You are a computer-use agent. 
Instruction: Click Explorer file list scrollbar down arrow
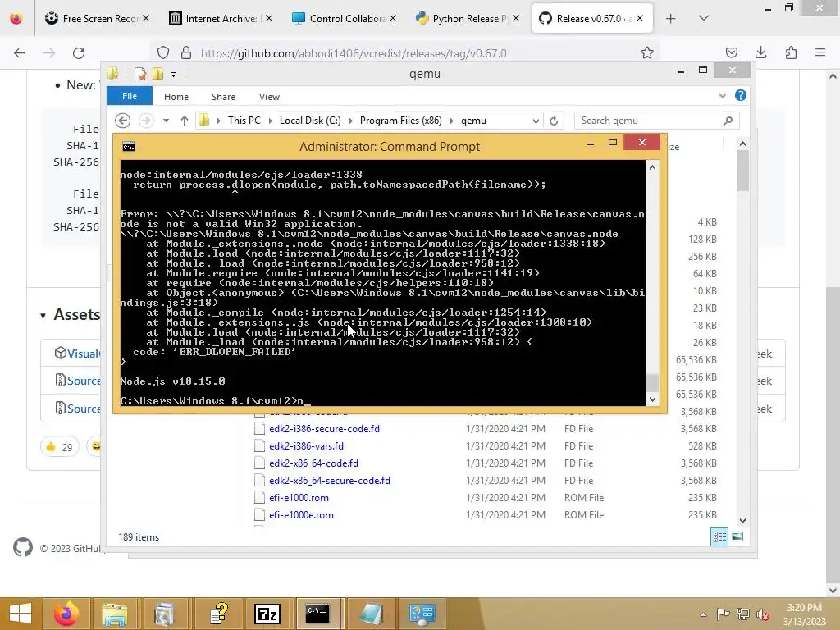coord(742,521)
